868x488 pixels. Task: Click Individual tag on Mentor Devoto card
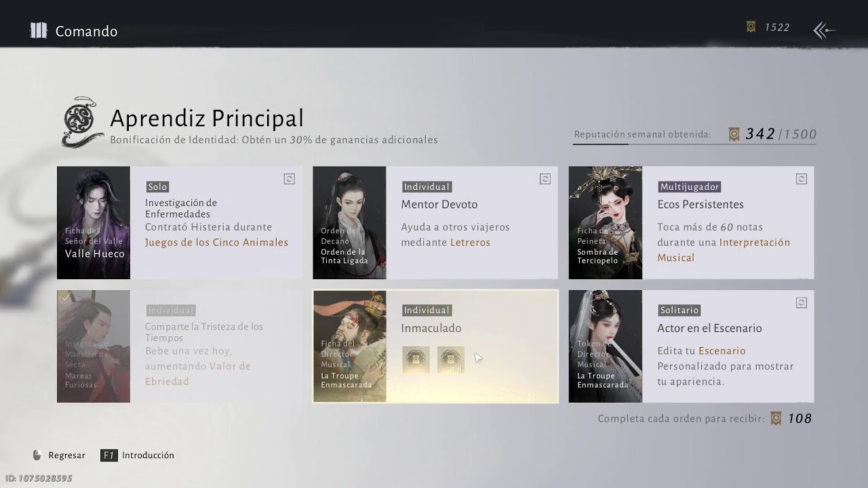[427, 186]
